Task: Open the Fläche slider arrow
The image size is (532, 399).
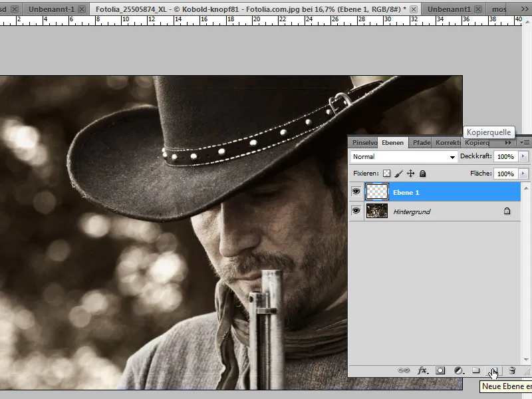Action: (x=523, y=174)
